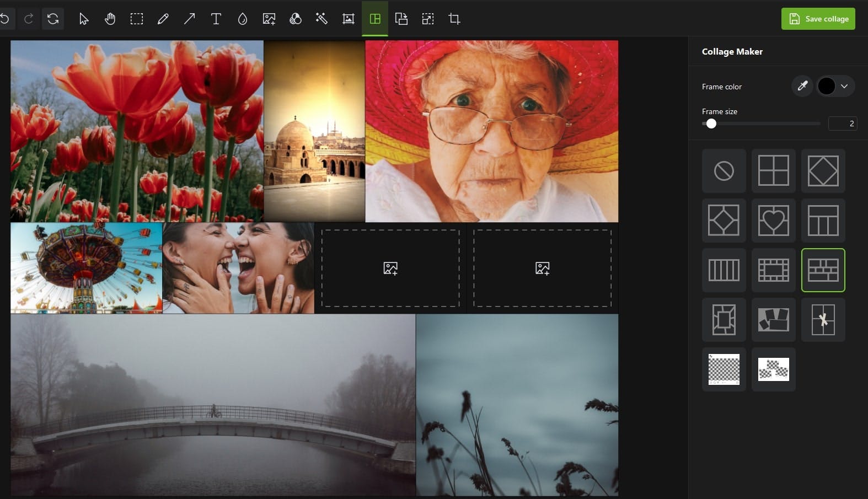Select the four-column vertical strips layout
868x499 pixels.
[x=724, y=270]
